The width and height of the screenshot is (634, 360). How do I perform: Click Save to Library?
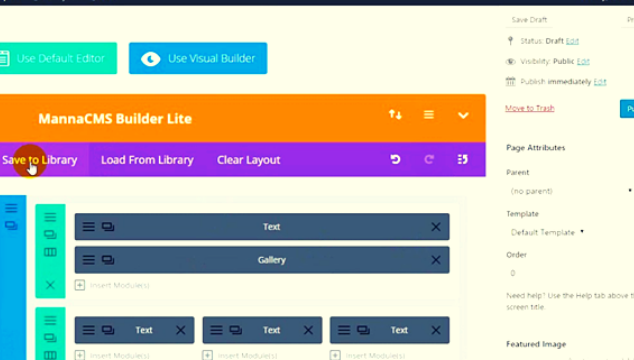pos(40,160)
